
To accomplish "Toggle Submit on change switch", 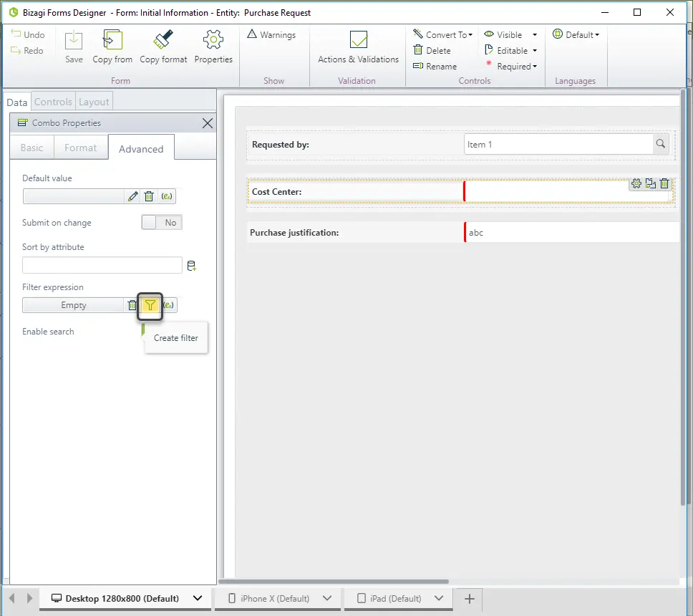I will [x=162, y=223].
